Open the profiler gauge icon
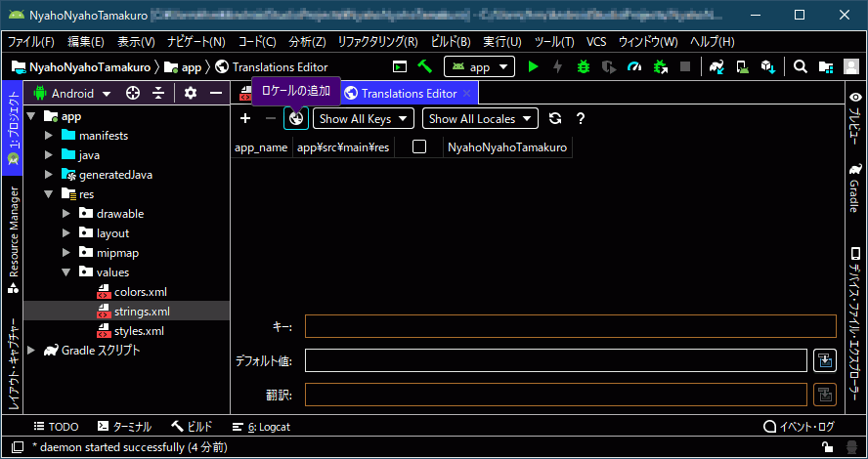868x459 pixels. 634,67
